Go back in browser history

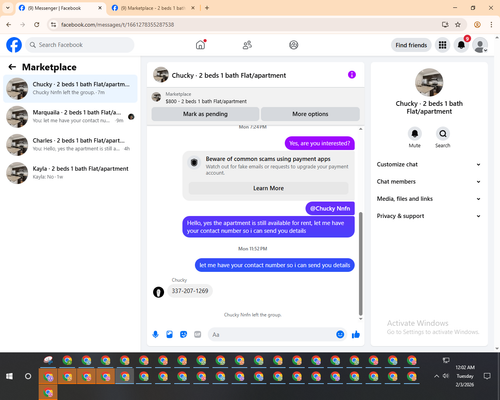(9, 25)
